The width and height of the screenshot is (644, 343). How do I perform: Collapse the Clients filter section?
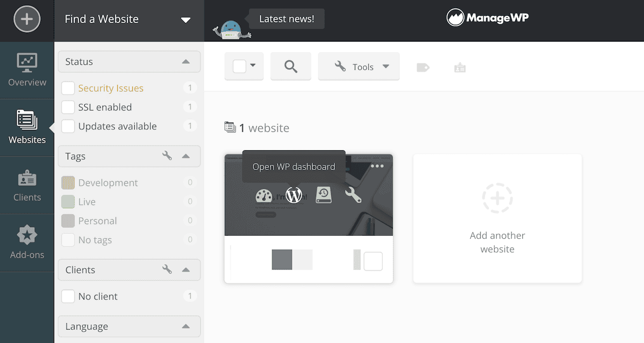pos(186,269)
